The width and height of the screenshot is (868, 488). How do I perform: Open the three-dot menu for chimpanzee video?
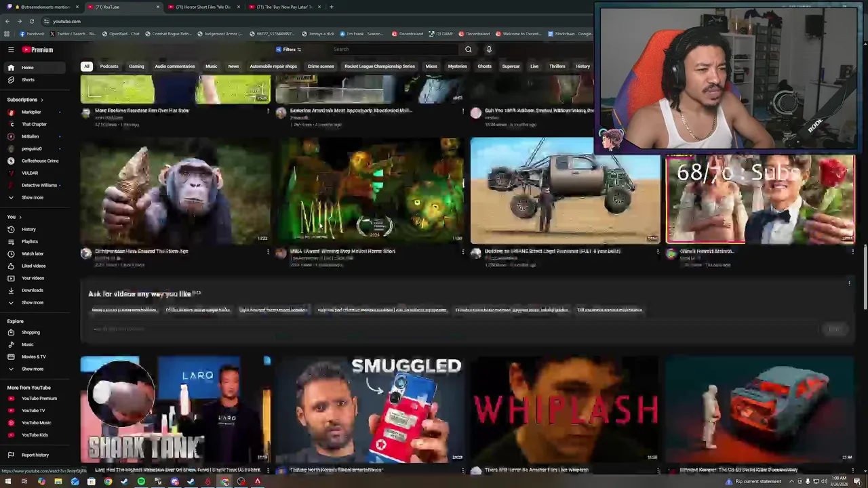click(x=268, y=251)
